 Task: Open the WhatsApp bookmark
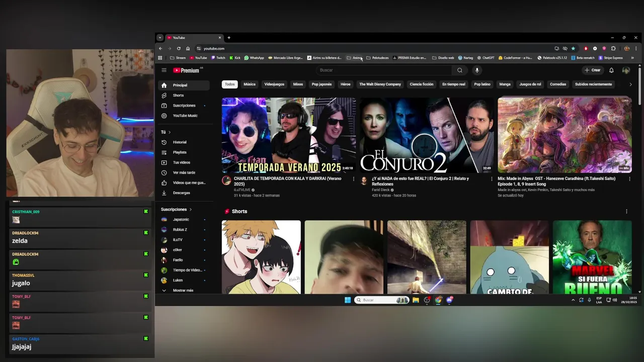pyautogui.click(x=254, y=58)
